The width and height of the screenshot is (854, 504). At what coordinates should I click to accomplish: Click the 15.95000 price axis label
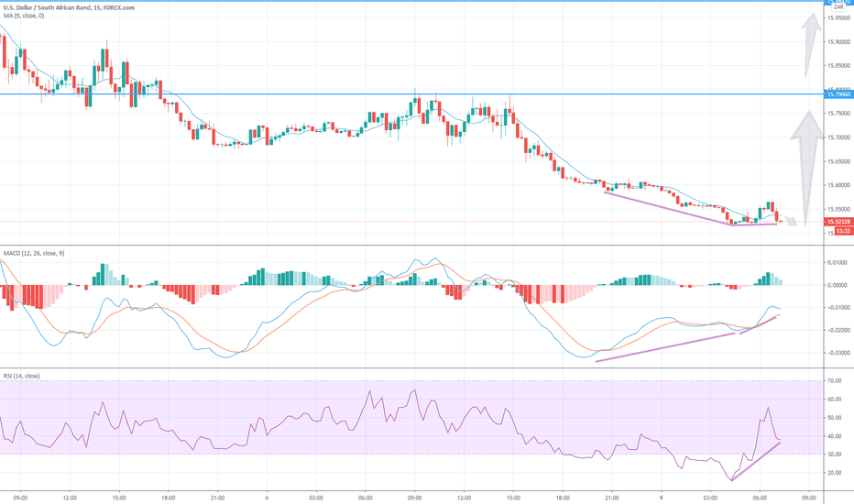pyautogui.click(x=838, y=18)
